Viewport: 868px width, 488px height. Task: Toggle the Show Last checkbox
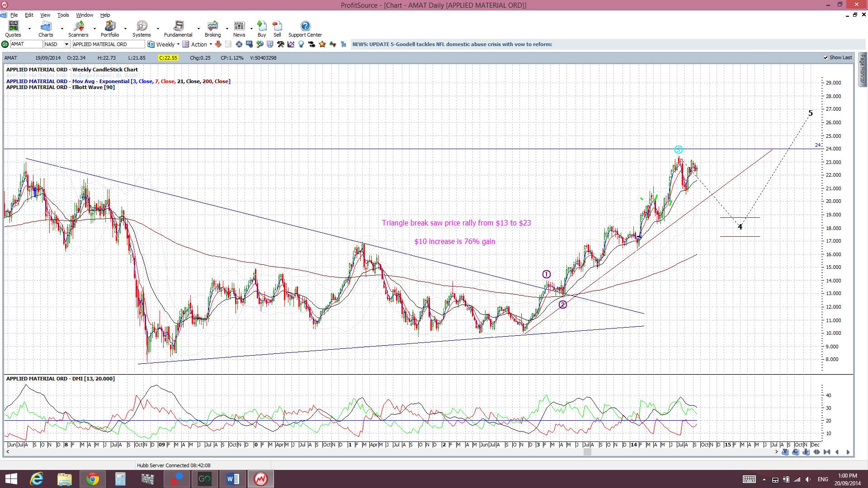[x=826, y=58]
